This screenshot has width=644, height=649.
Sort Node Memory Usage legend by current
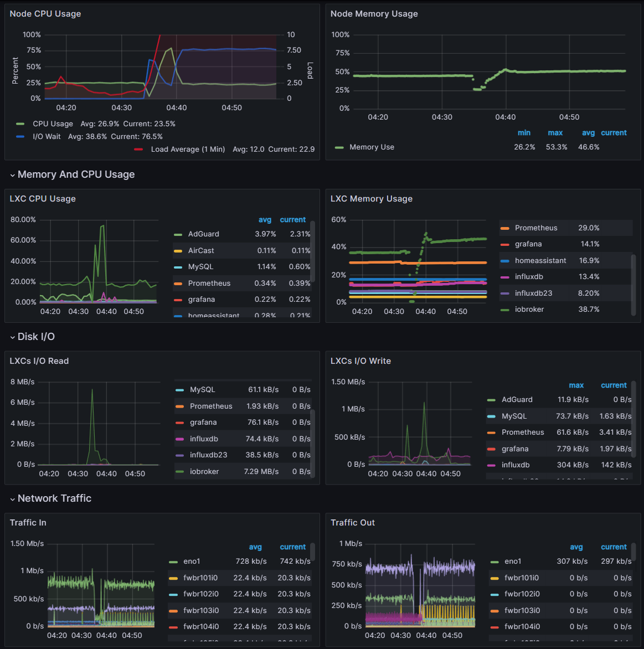coord(614,133)
